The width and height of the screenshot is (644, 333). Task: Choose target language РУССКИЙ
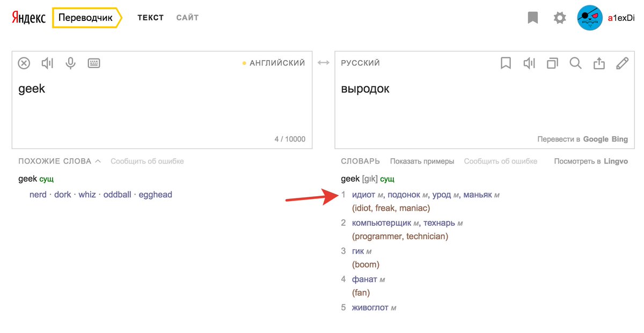coord(361,63)
